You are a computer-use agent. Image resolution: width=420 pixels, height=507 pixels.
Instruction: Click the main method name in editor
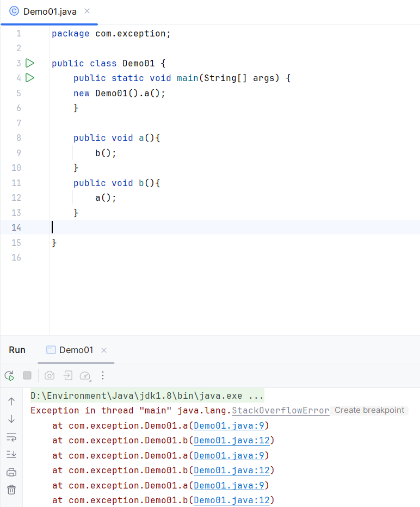click(x=188, y=78)
